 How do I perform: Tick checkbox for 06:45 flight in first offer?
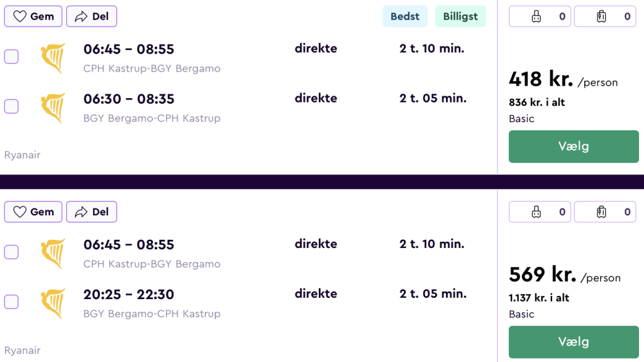(x=11, y=57)
